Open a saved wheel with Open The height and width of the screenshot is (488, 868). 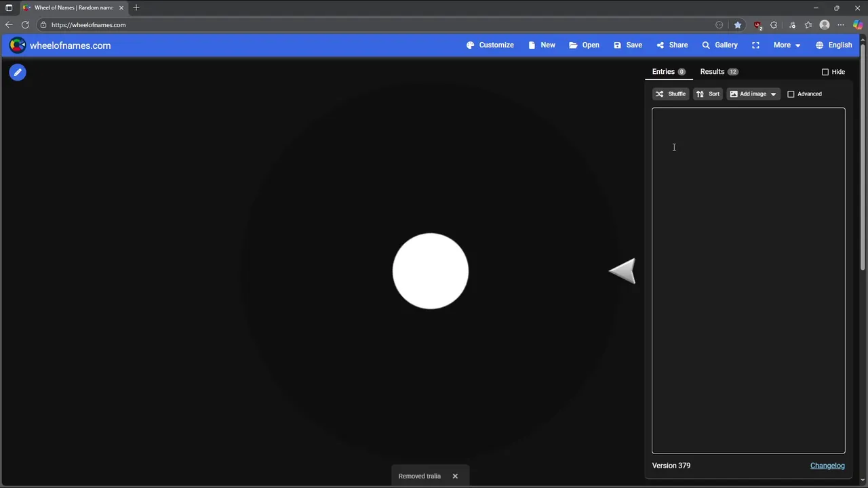tap(584, 45)
